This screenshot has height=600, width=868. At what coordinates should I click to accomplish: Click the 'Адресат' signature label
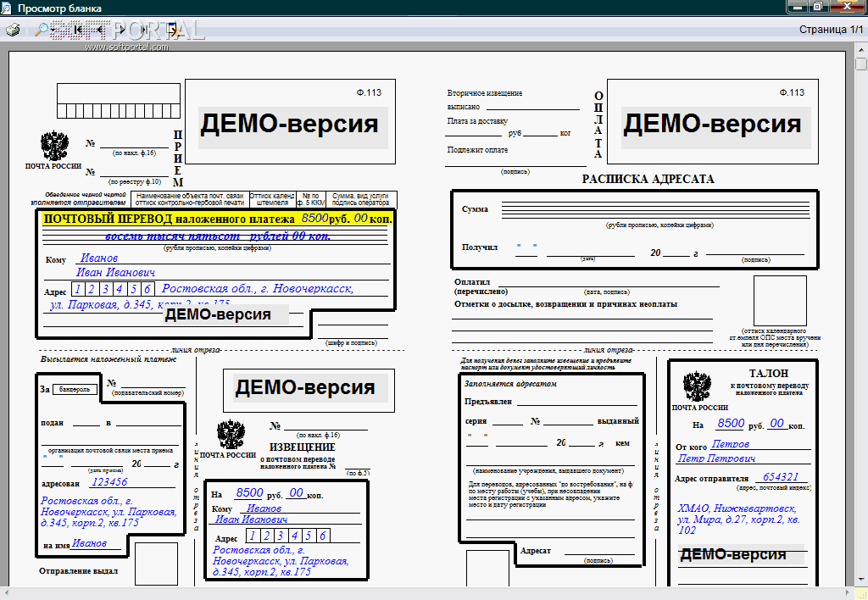(536, 550)
